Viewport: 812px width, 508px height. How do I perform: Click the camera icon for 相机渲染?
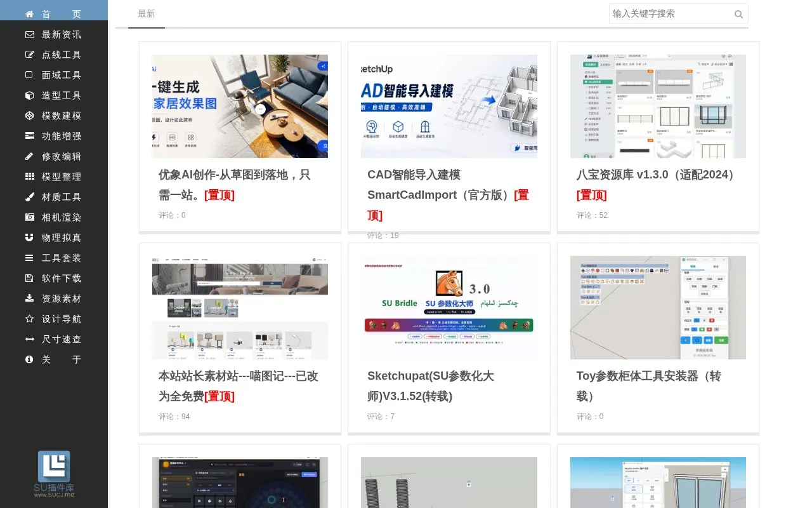coord(29,217)
